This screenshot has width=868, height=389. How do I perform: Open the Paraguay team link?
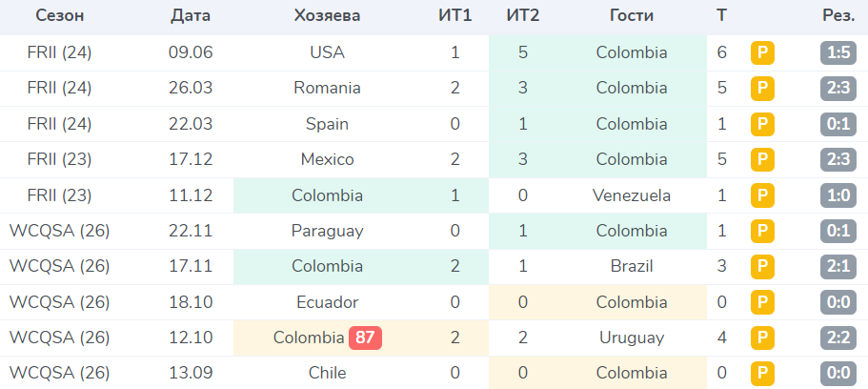coord(327,231)
